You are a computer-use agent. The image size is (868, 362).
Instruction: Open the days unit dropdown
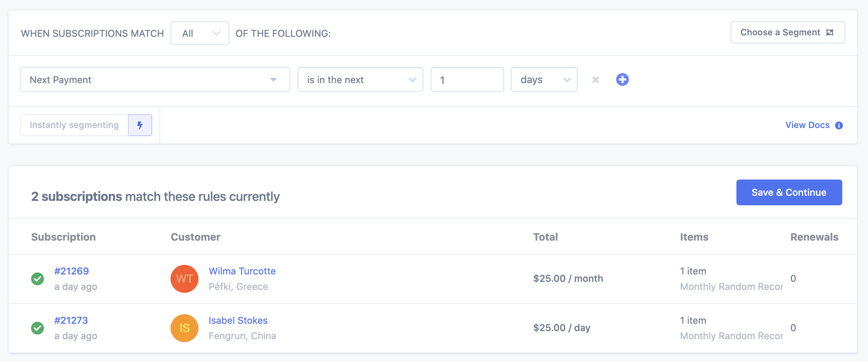(x=544, y=80)
